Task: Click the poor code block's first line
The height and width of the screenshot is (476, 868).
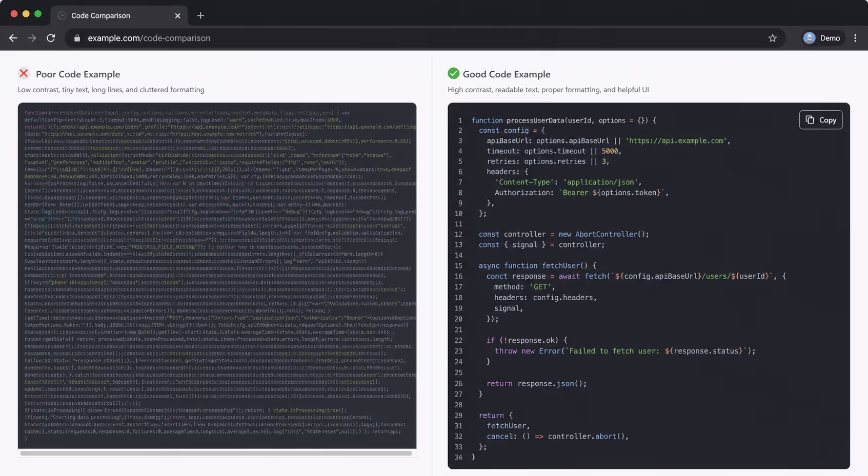Action: (188, 113)
